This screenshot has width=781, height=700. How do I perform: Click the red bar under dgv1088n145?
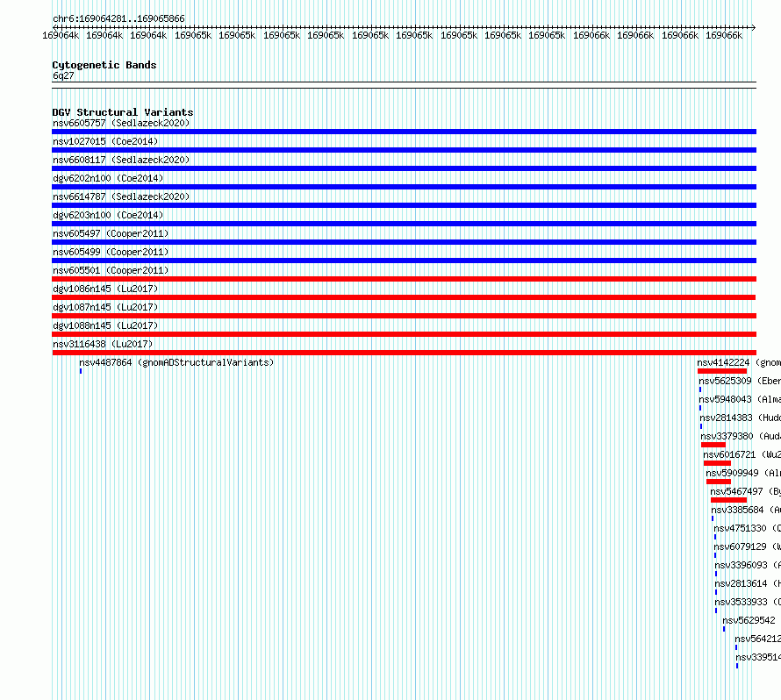pyautogui.click(x=404, y=334)
